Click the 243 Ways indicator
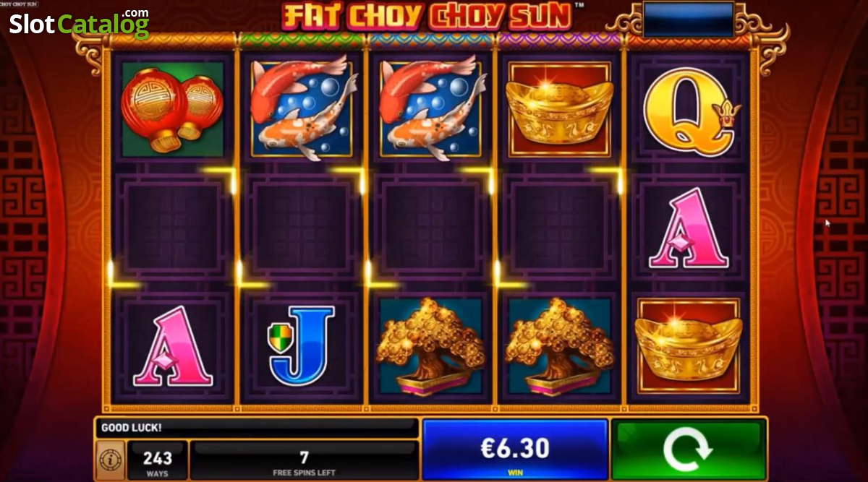The width and height of the screenshot is (868, 482). click(x=157, y=461)
